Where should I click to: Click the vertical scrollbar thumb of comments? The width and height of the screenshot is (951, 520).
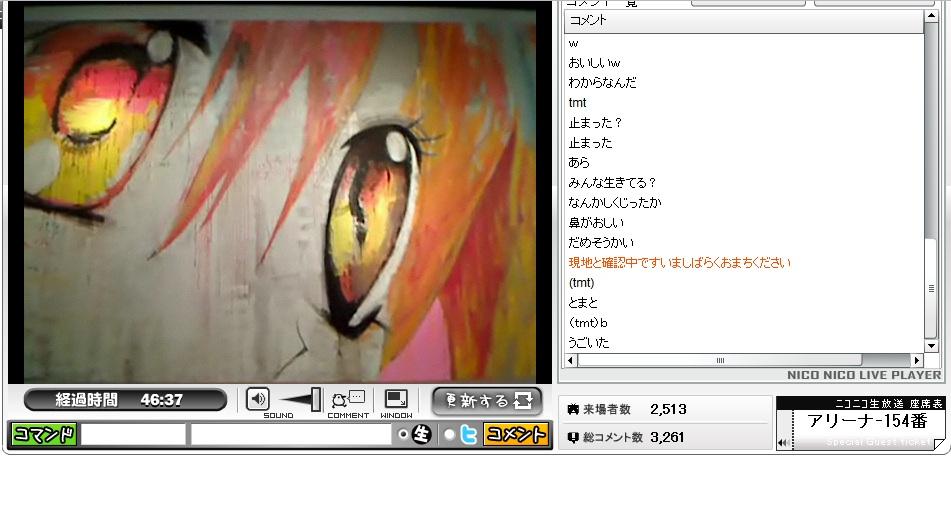[931, 288]
